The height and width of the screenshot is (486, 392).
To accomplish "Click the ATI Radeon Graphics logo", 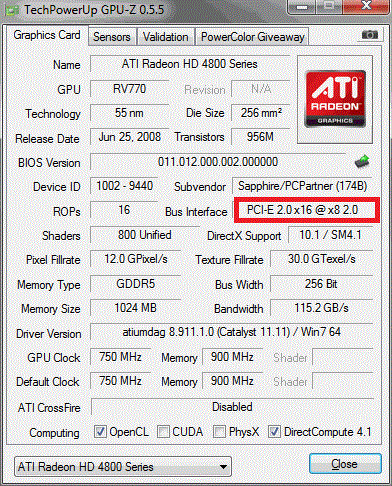I will click(335, 99).
